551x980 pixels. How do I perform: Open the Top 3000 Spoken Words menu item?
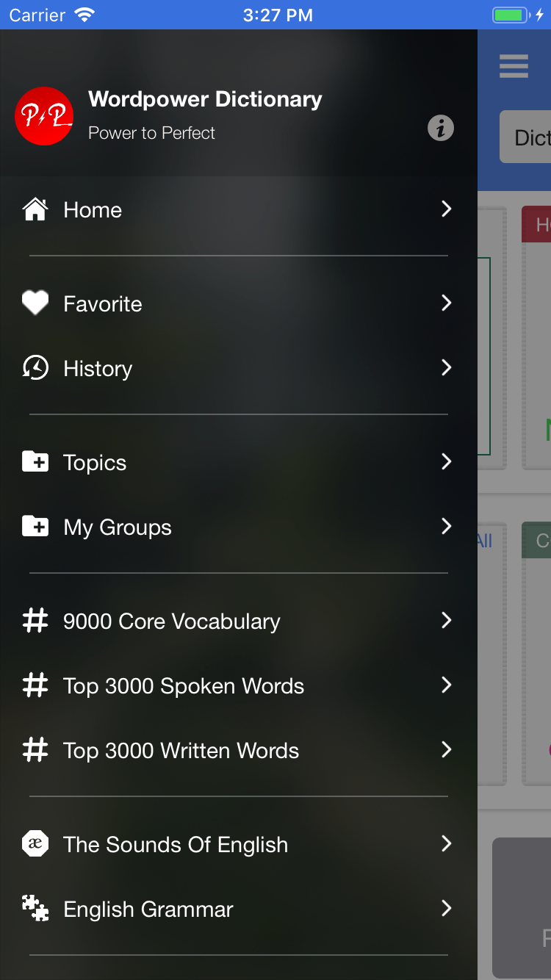tap(184, 686)
